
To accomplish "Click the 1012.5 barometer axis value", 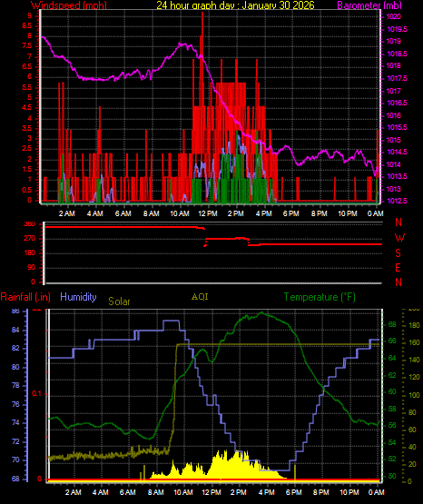I will [x=397, y=201].
